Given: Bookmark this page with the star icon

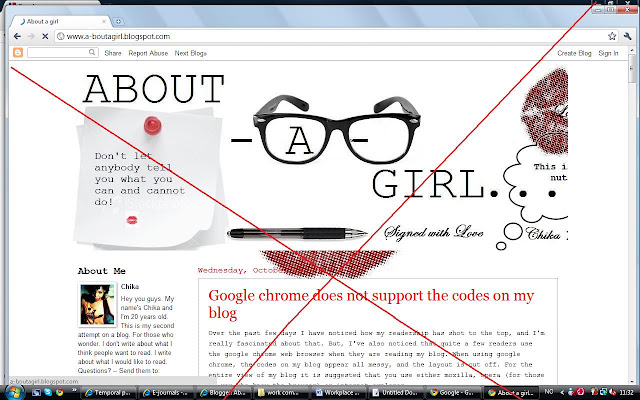Looking at the screenshot, I should [x=612, y=36].
